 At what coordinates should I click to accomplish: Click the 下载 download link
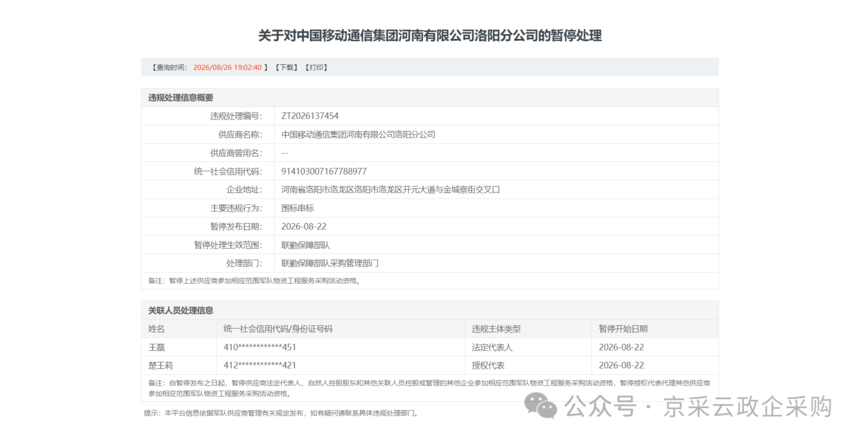click(286, 67)
